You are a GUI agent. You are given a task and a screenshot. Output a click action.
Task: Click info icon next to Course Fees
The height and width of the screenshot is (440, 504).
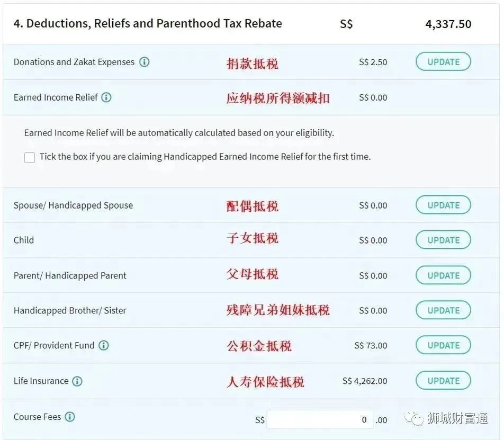tap(70, 417)
